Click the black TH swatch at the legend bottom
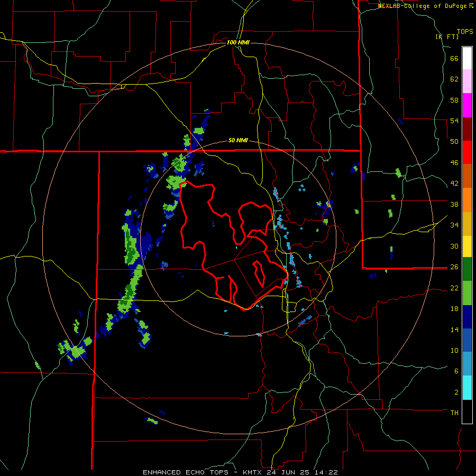This screenshot has width=476, height=476. click(467, 411)
